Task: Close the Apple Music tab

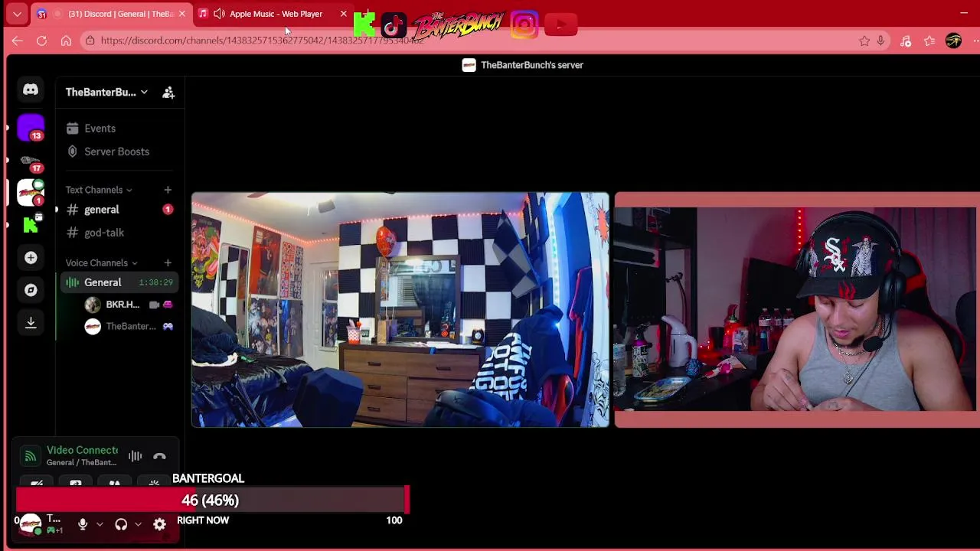Action: click(343, 14)
